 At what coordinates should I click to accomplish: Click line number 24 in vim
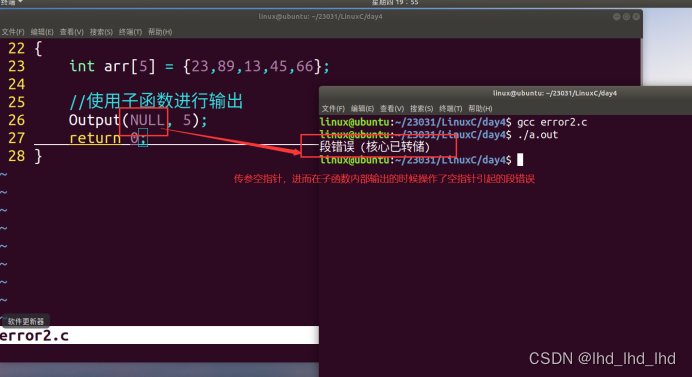pyautogui.click(x=16, y=84)
